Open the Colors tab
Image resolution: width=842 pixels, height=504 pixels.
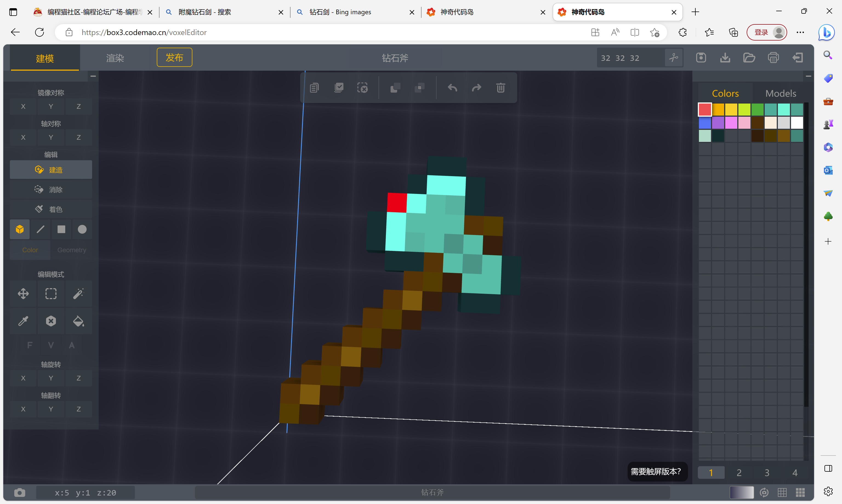[x=725, y=93]
